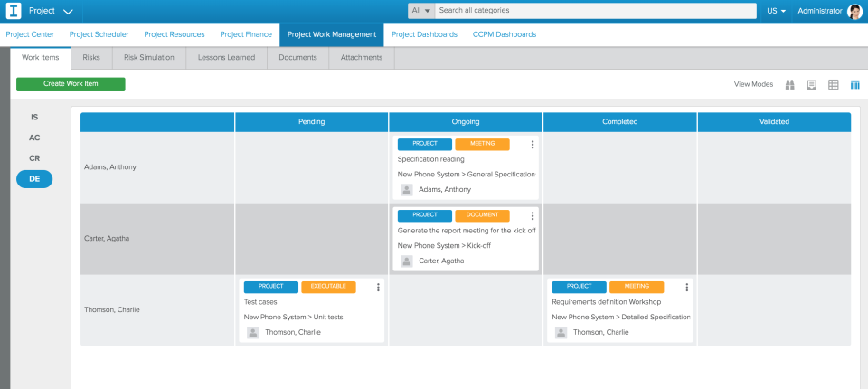Click Create Work Item button

click(71, 84)
